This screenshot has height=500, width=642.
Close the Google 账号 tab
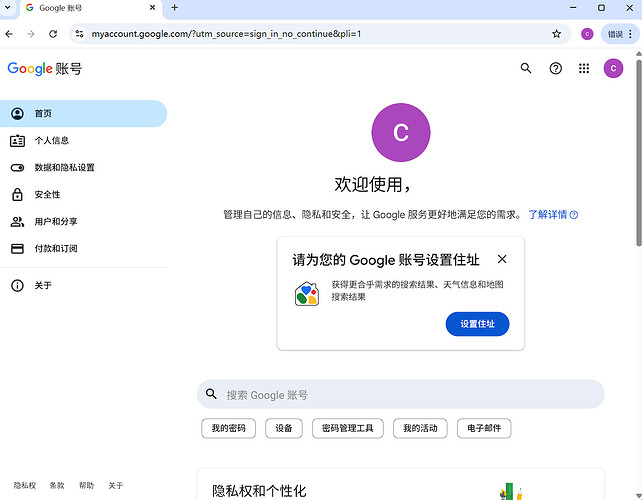(152, 7)
